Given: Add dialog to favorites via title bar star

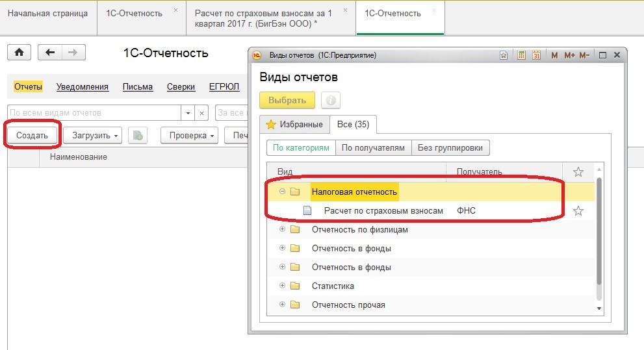Looking at the screenshot, I should pyautogui.click(x=504, y=55).
